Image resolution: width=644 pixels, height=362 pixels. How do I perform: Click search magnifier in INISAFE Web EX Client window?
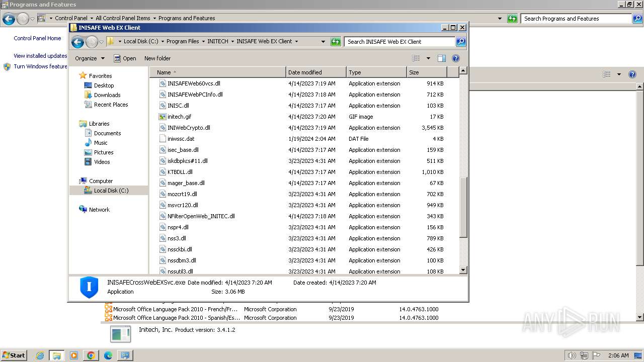[460, 42]
